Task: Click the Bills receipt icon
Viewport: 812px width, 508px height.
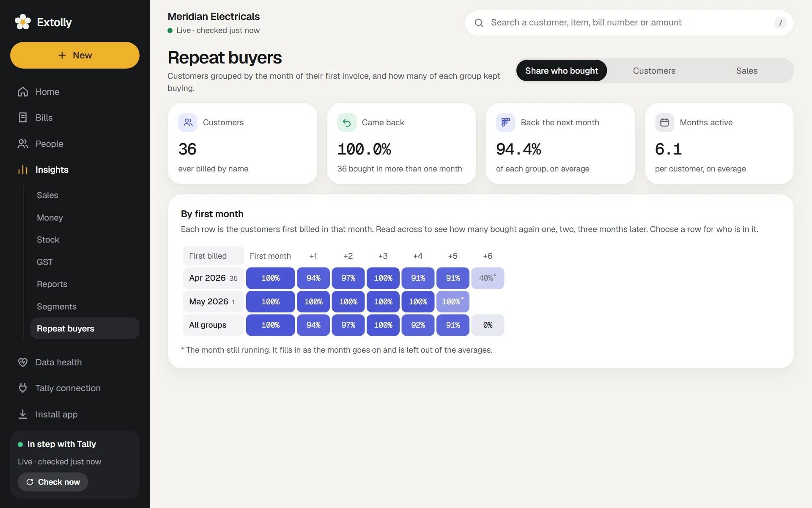Action: pos(23,118)
